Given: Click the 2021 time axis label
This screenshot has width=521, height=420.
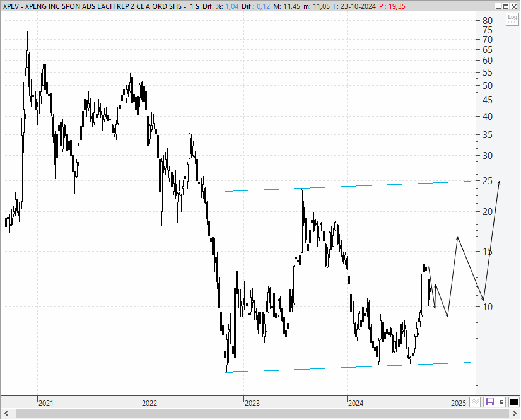Looking at the screenshot, I should 46,404.
